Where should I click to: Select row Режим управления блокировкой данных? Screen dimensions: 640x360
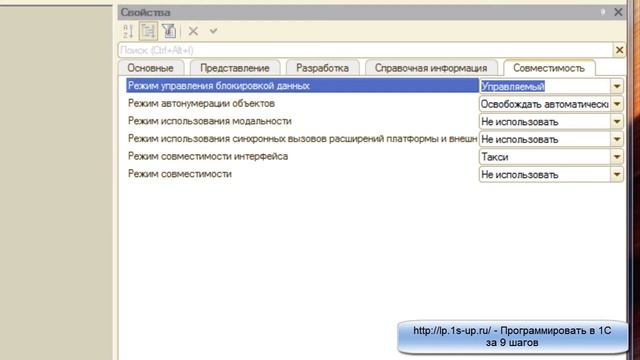click(x=302, y=86)
